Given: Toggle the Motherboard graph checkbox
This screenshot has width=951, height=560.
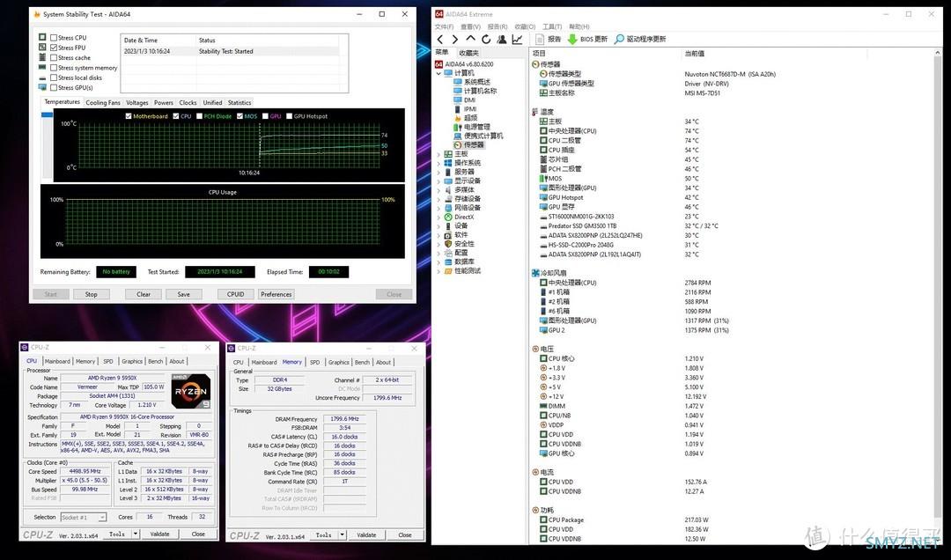Looking at the screenshot, I should click(129, 116).
